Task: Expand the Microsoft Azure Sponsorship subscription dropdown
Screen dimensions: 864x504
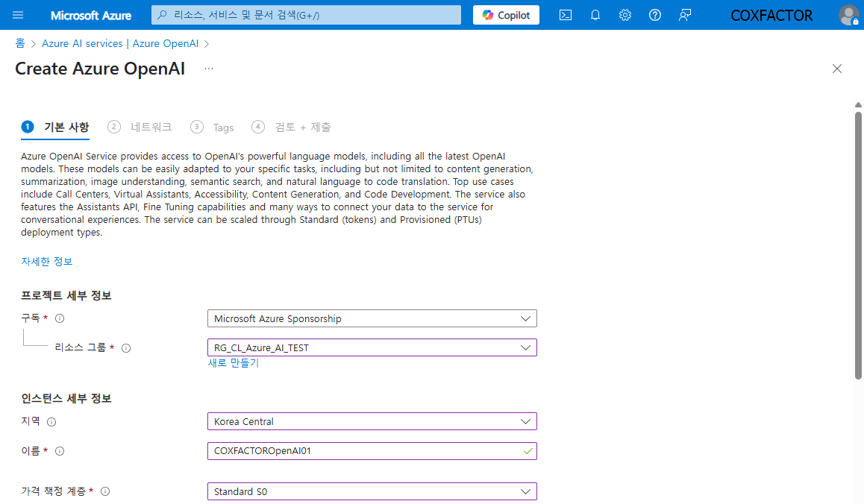Action: pos(372,318)
